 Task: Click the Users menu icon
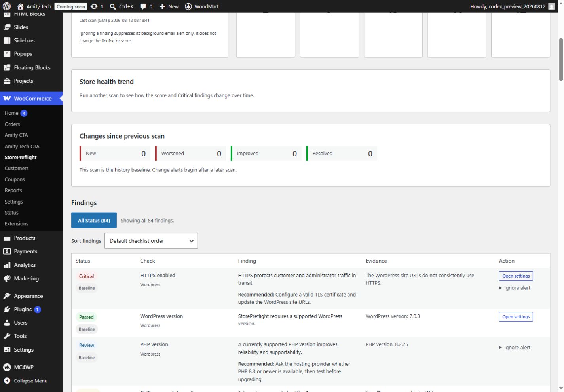point(7,323)
